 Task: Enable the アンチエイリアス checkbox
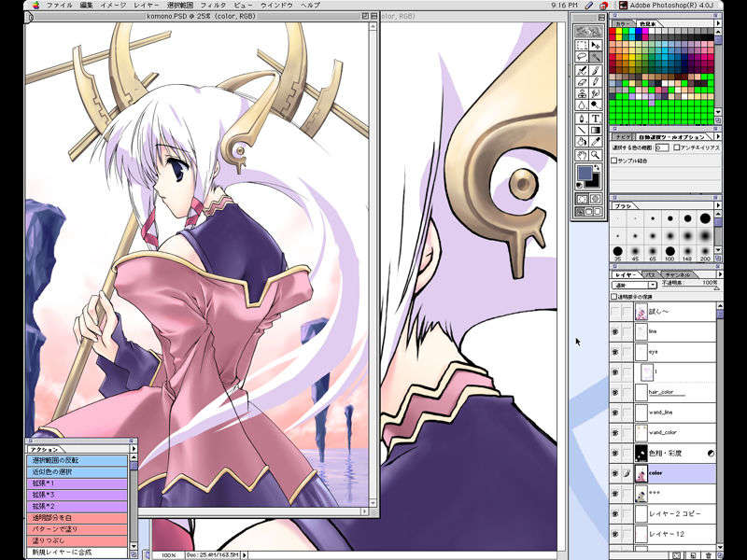677,147
